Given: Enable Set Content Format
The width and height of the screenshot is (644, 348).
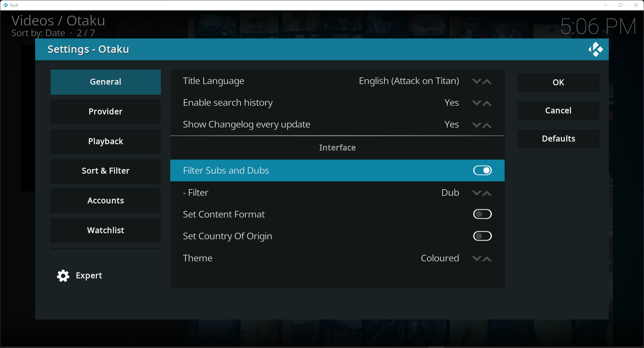Looking at the screenshot, I should coord(482,214).
